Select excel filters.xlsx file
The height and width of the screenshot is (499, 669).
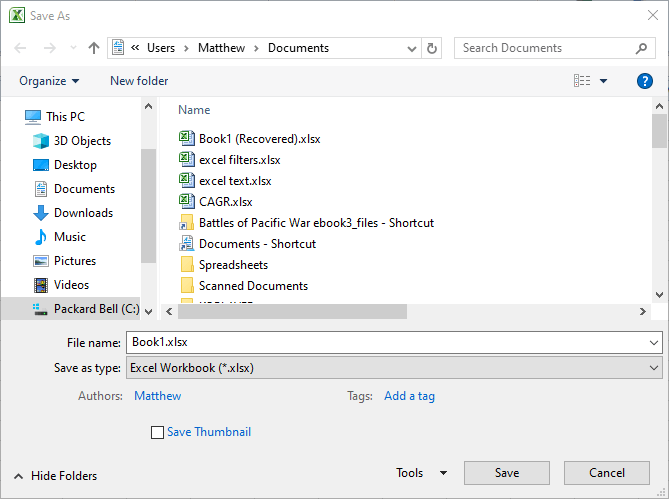point(230,160)
